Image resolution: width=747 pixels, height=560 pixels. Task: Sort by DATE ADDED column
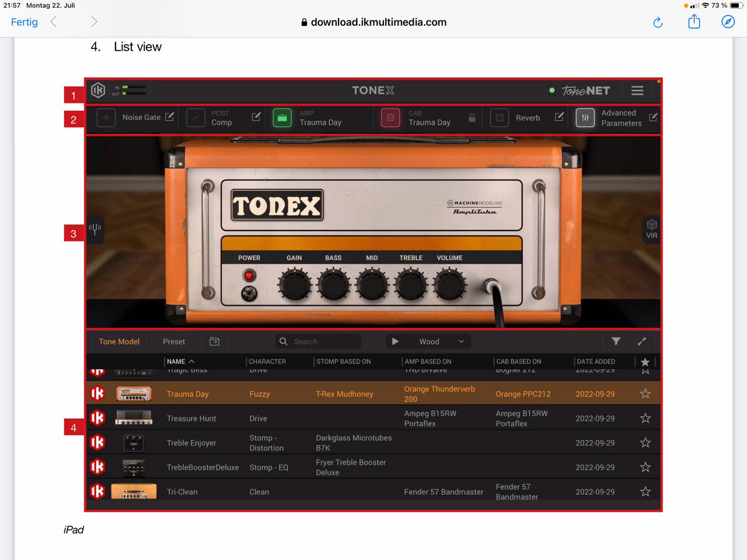pyautogui.click(x=596, y=362)
